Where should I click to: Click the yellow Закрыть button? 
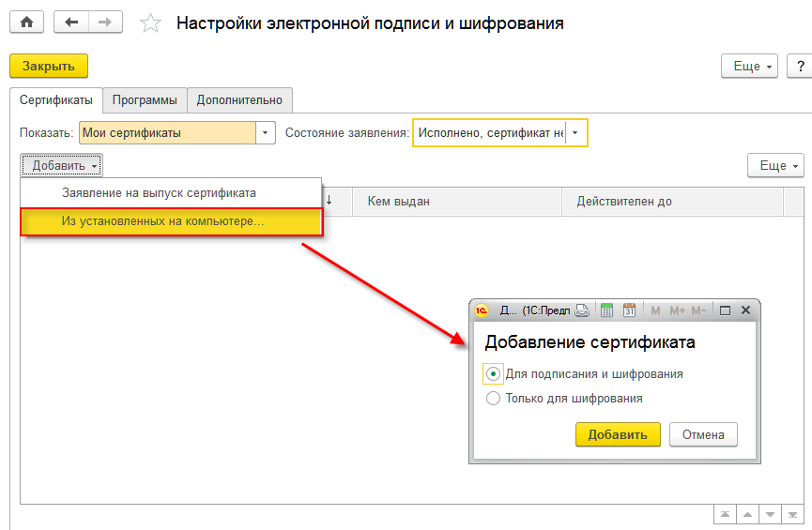(x=49, y=67)
